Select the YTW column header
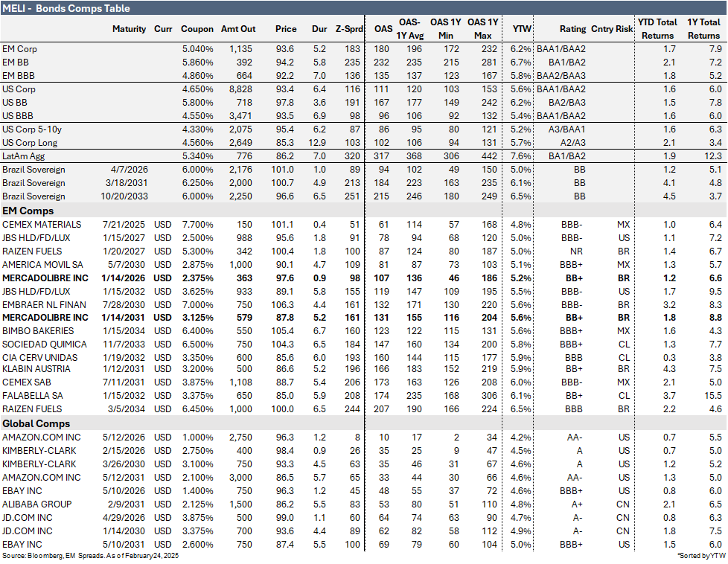The height and width of the screenshot is (564, 728). pyautogui.click(x=522, y=29)
